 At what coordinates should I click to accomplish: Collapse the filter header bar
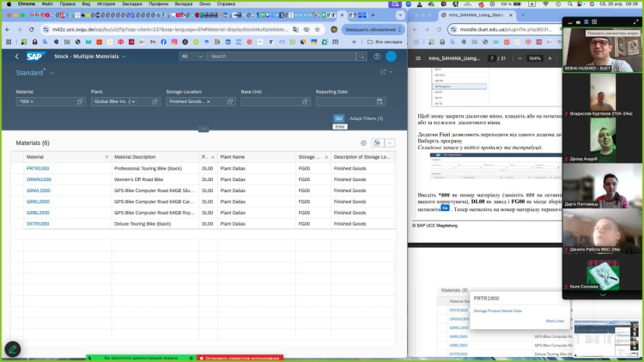point(204,130)
